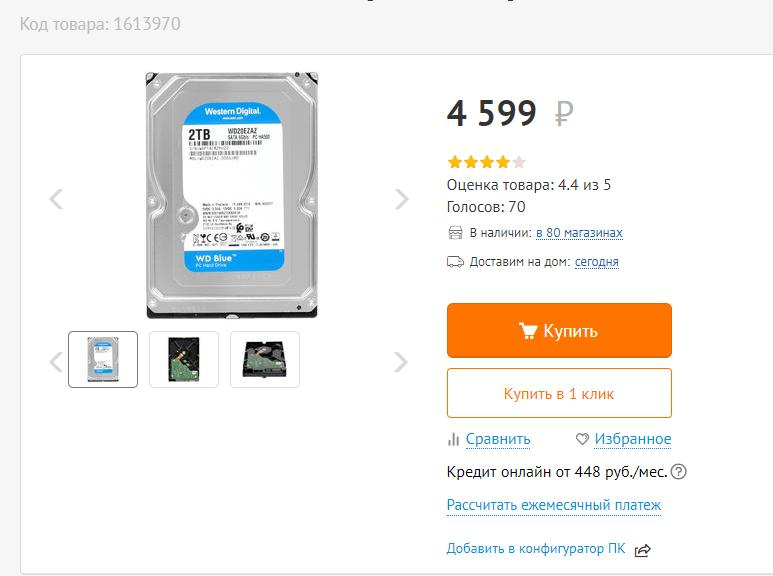This screenshot has height=576, width=773.
Task: Click the shopping cart icon on Купить
Action: 527,330
